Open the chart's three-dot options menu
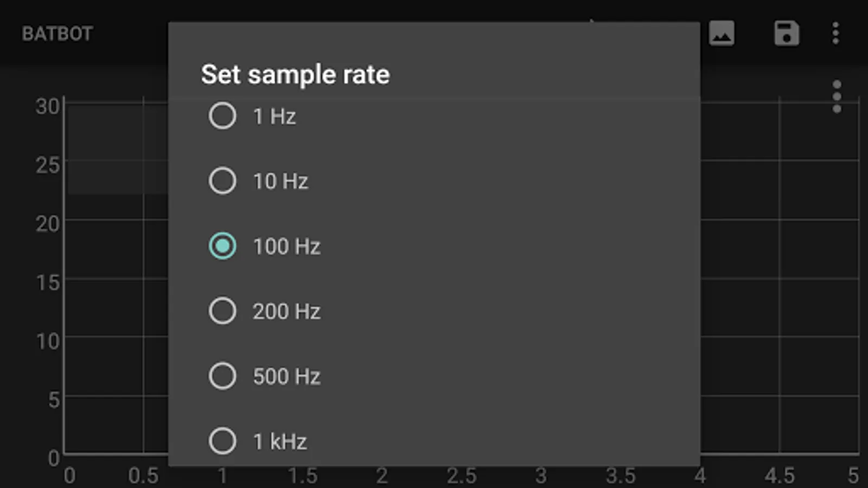 tap(837, 97)
